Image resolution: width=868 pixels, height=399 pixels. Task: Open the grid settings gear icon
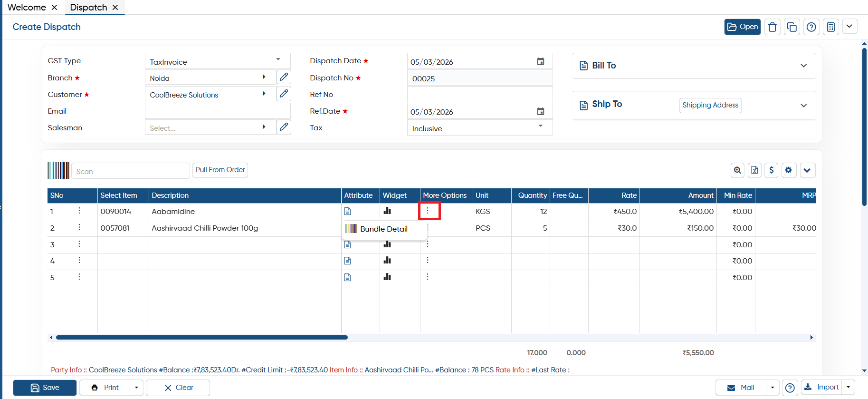[x=789, y=170]
